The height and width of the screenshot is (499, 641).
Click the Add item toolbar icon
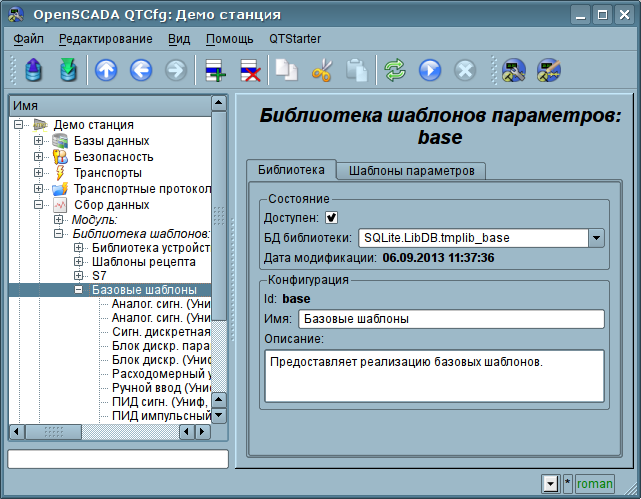[x=215, y=70]
